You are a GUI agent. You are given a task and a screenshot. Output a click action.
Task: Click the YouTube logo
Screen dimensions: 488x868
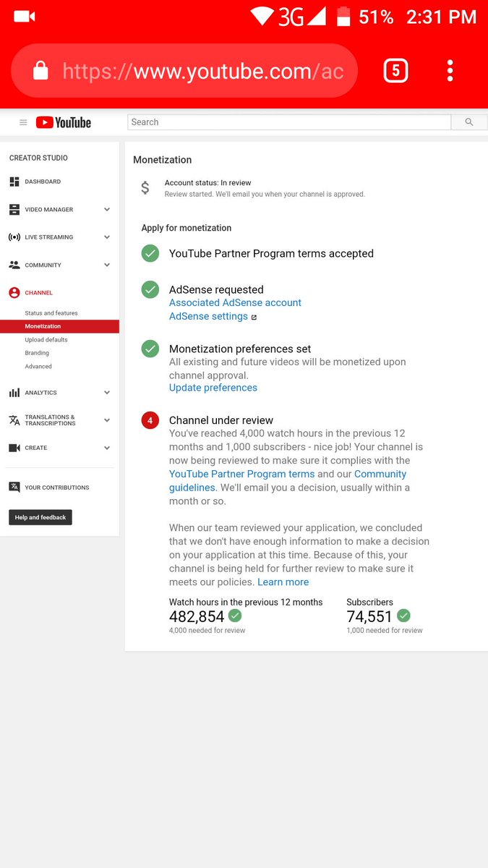click(x=64, y=122)
